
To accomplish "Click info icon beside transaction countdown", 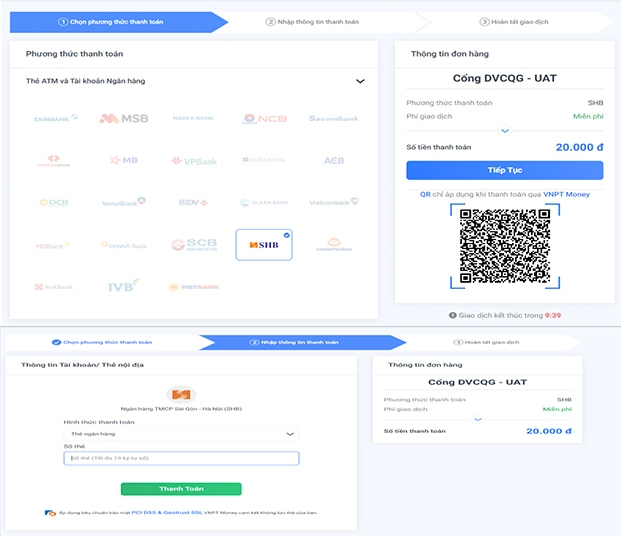I will point(452,315).
